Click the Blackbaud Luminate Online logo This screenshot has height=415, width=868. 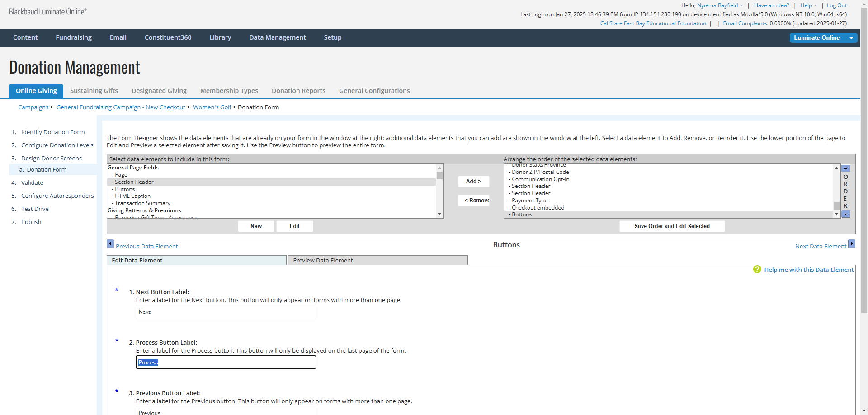click(x=48, y=12)
